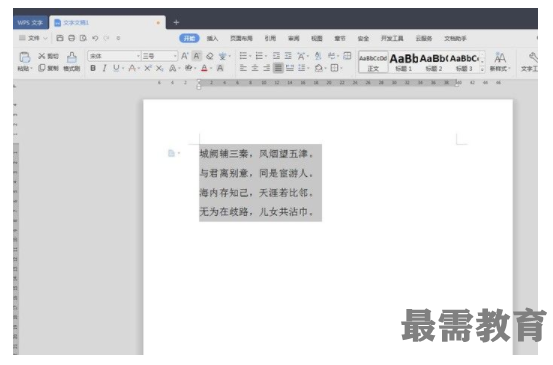Apply distributed alignment
Screen dimensions: 553x365
point(290,68)
